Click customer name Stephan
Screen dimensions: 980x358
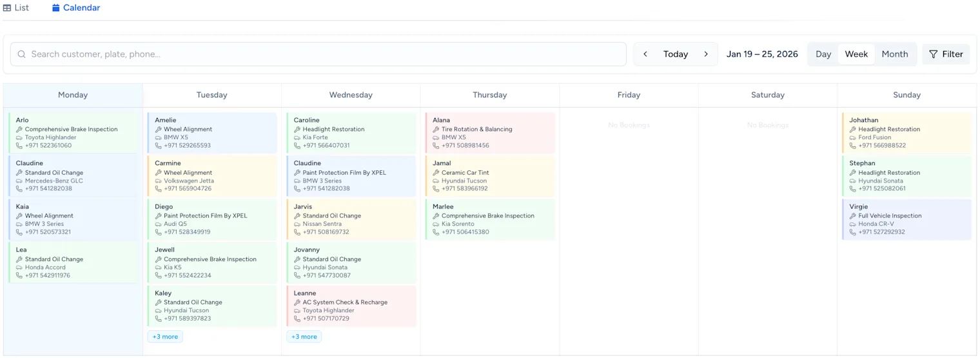[862, 164]
